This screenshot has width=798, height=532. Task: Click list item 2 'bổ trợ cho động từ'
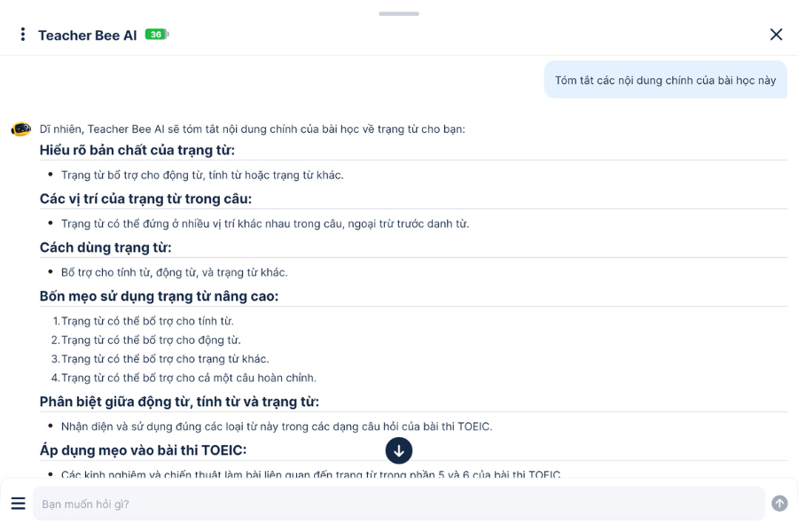click(151, 340)
